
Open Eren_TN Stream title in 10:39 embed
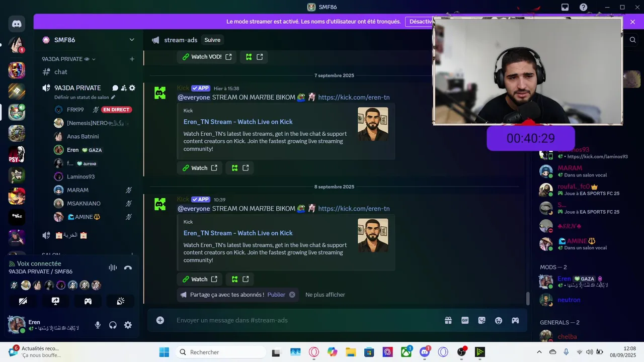click(x=238, y=233)
